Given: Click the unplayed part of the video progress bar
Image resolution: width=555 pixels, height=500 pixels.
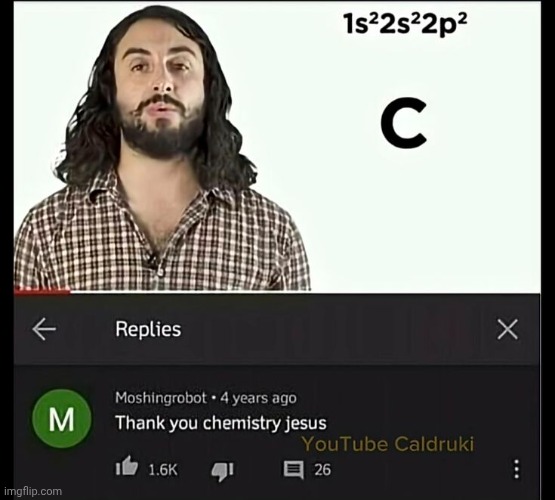Looking at the screenshot, I should 305,292.
